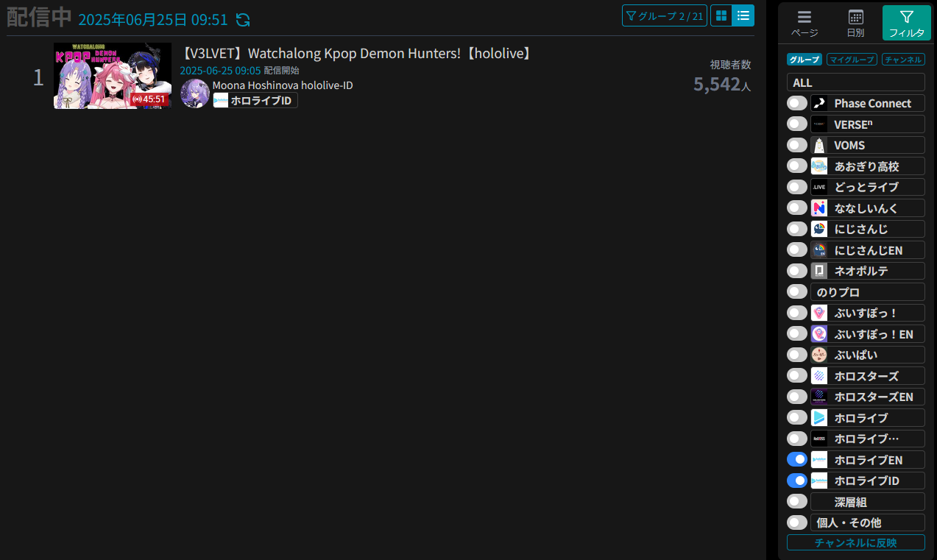
Task: Turn on the のりプロ toggle
Action: pyautogui.click(x=797, y=291)
